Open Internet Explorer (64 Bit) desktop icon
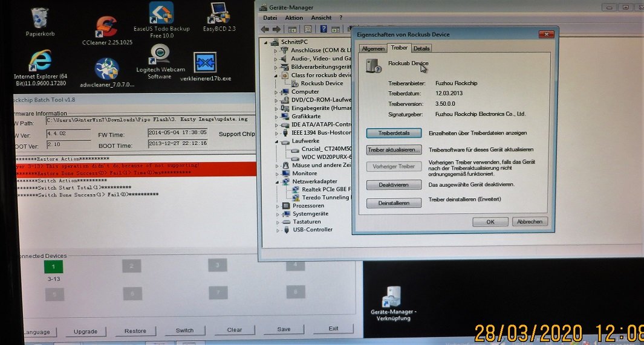Image resolution: width=644 pixels, height=345 pixels. tap(41, 68)
